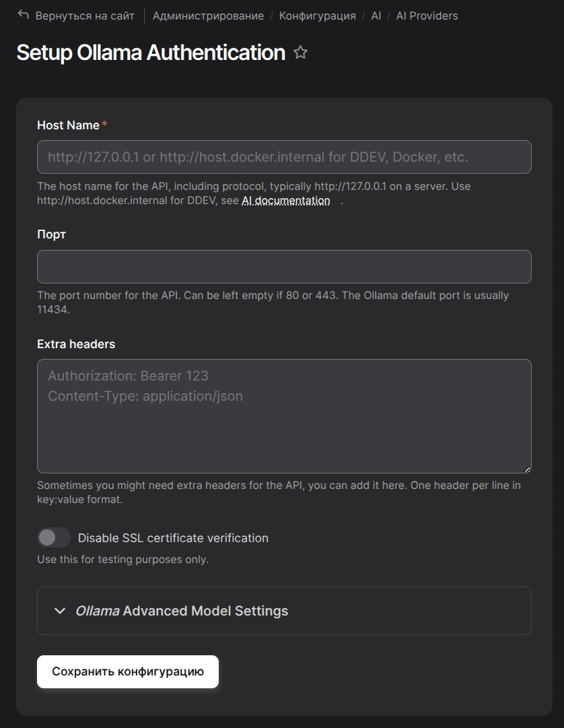Screen dimensions: 564x728
Task: Open the AI breadcrumb item
Action: click(x=376, y=15)
